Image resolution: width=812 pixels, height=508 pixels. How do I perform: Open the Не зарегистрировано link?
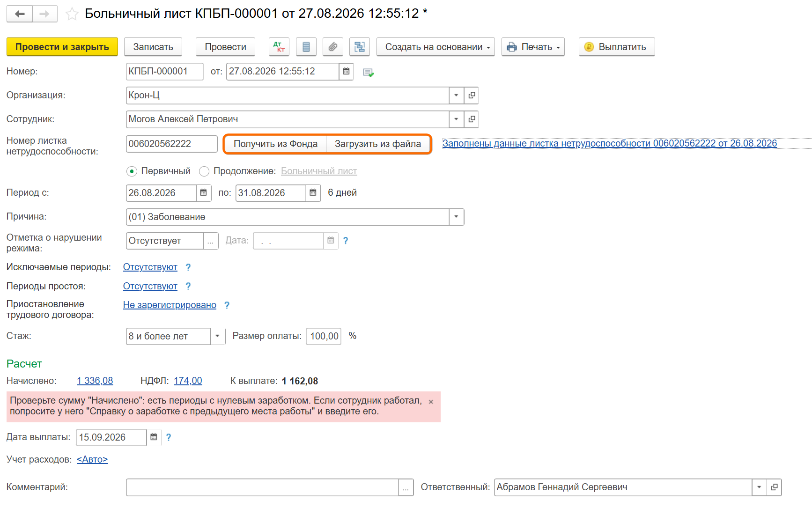point(170,305)
